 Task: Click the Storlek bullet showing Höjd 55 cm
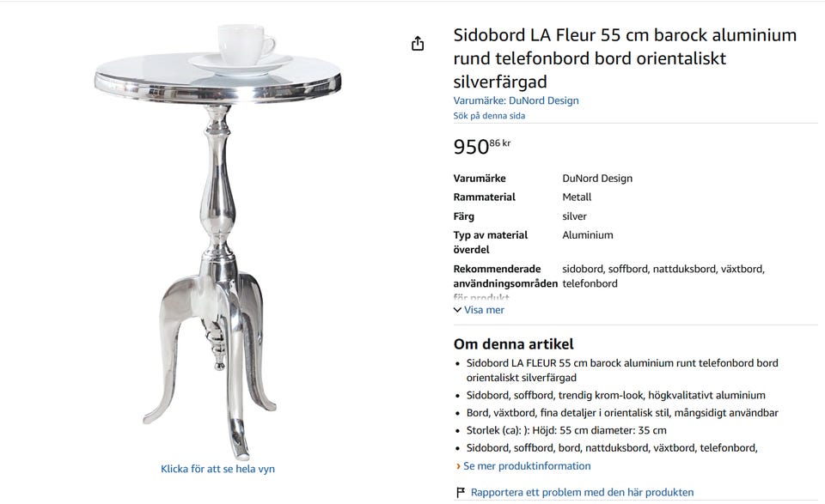tap(566, 430)
